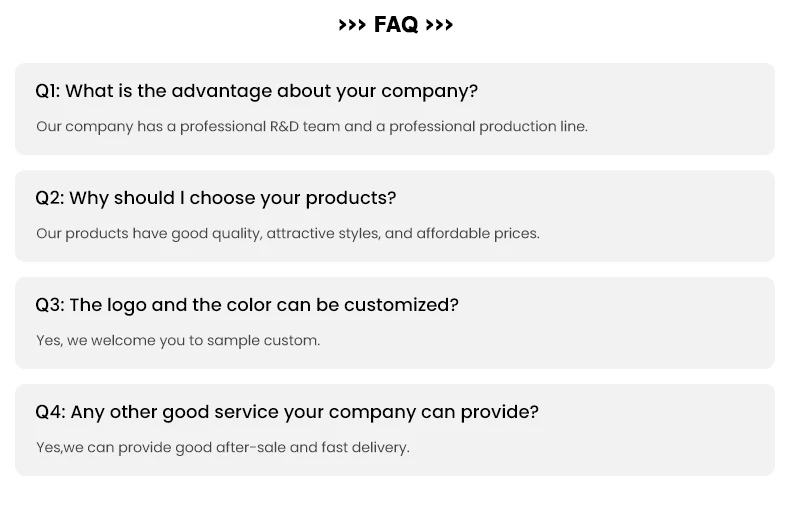Select the 'Q2:' label

coord(49,198)
